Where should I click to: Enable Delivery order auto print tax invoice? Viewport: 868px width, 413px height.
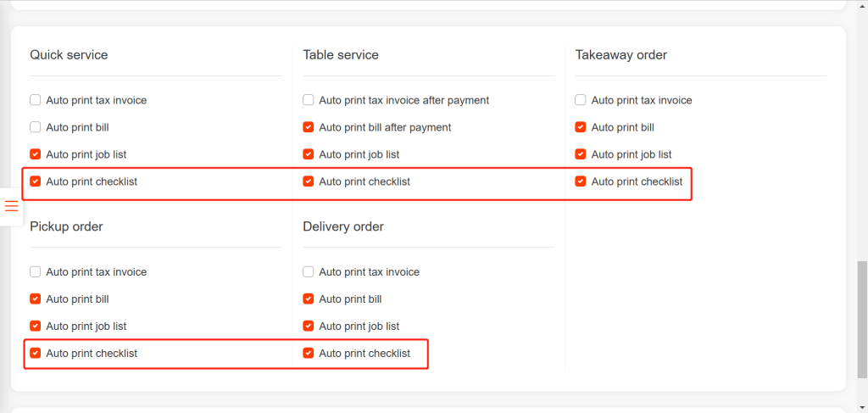(309, 272)
